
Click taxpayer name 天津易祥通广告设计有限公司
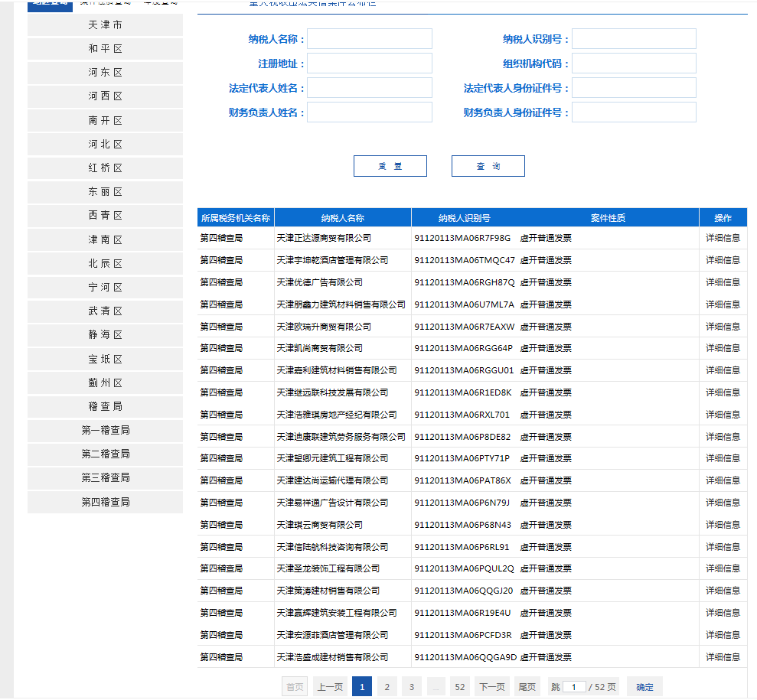click(332, 503)
